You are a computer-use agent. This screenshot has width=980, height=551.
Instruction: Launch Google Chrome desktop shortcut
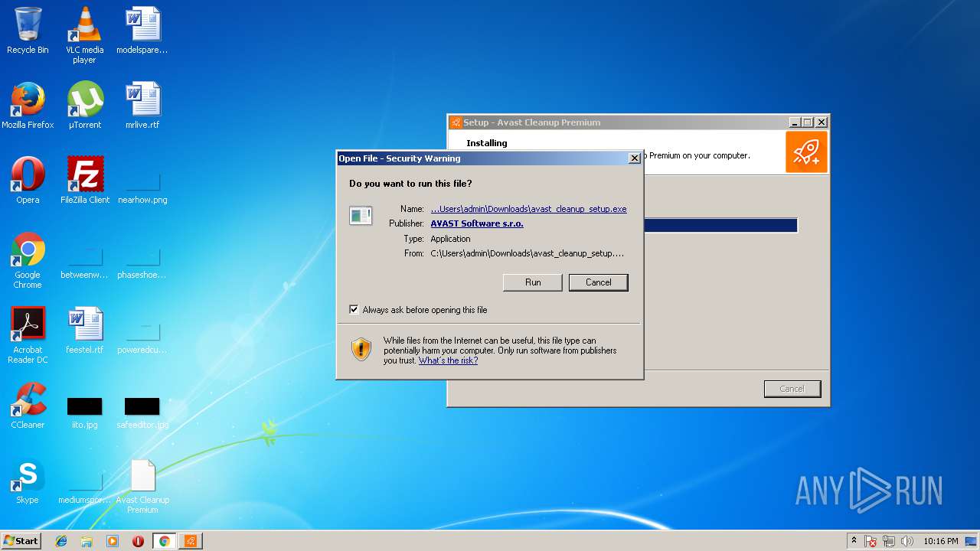coord(28,260)
